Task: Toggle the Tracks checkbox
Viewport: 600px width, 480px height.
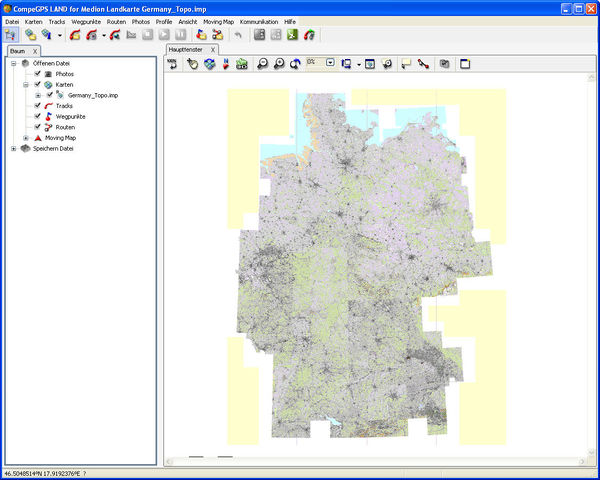Action: pyautogui.click(x=37, y=106)
